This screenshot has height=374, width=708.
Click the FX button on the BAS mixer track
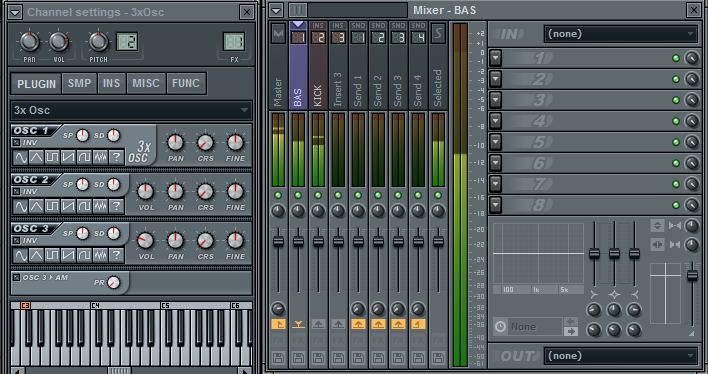point(298,340)
